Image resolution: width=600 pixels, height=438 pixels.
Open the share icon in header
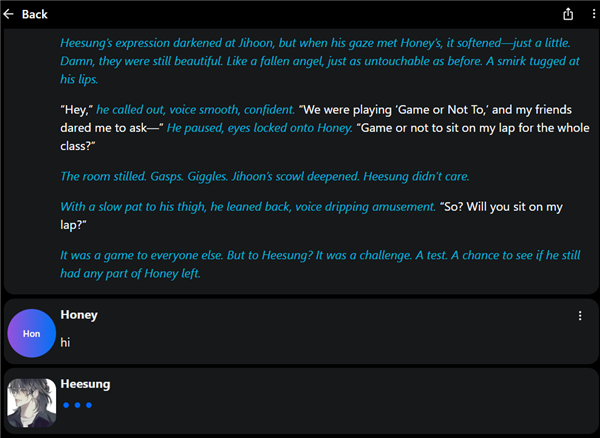[x=568, y=14]
